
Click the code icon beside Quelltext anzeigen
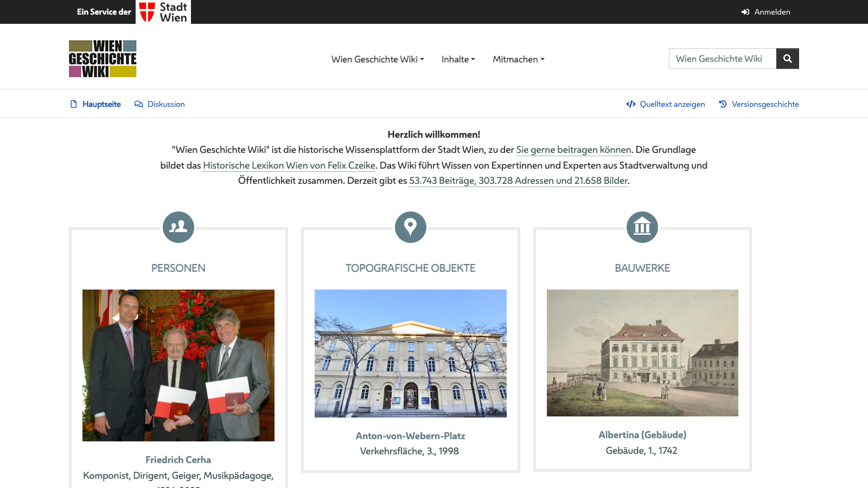(x=631, y=104)
